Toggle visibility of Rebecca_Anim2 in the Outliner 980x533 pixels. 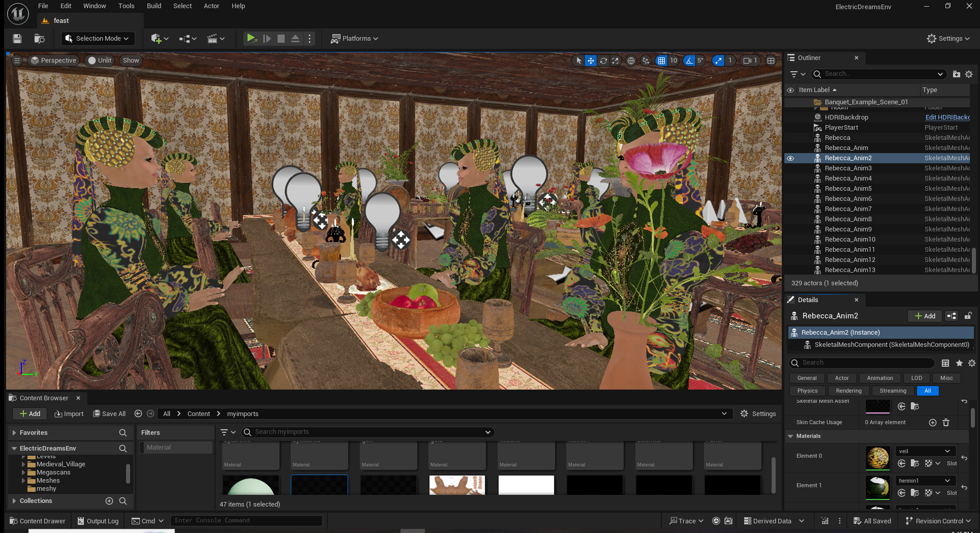click(x=790, y=158)
